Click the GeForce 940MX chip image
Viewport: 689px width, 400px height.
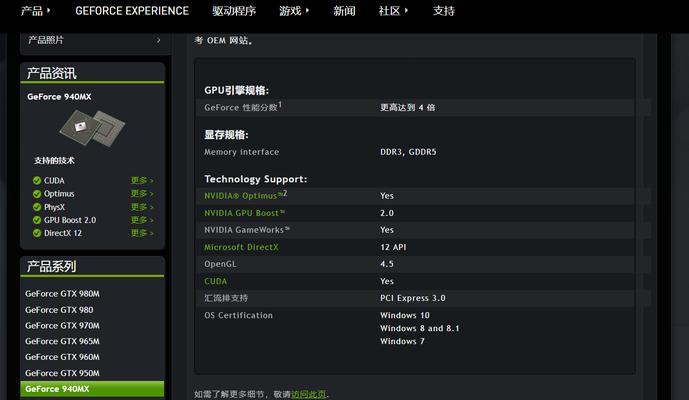click(92, 127)
